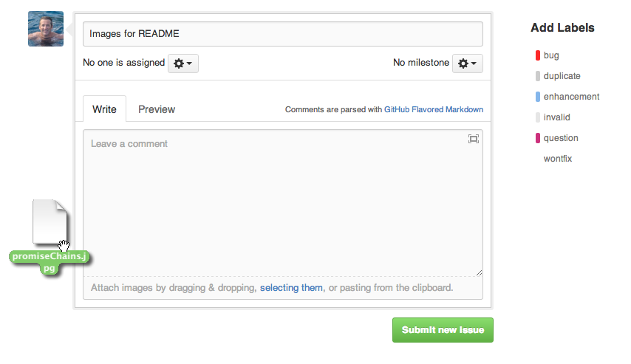Image resolution: width=631 pixels, height=364 pixels.
Task: Select the question label color swatch
Action: click(x=538, y=138)
